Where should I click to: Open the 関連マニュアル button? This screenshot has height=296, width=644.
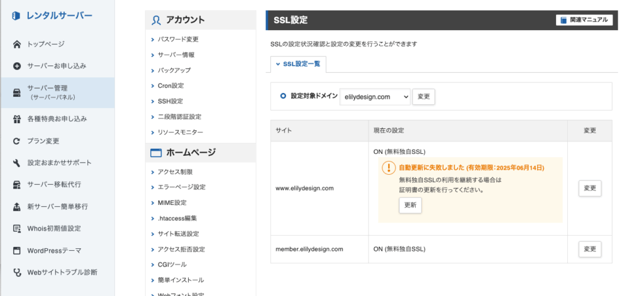tap(584, 19)
